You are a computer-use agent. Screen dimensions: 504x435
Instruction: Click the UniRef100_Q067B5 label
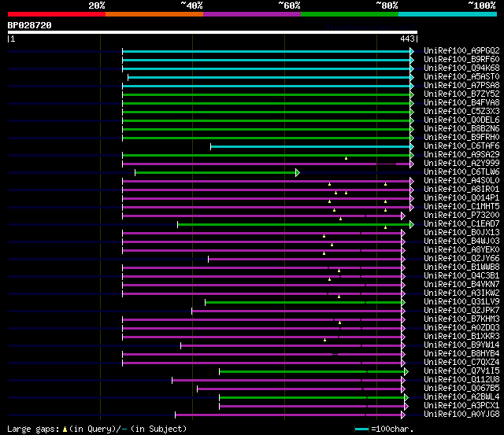[461, 389]
